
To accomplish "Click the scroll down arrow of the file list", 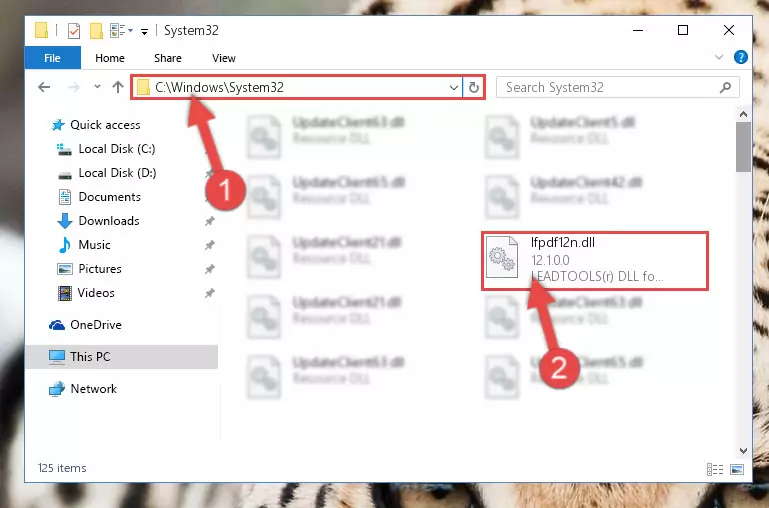I will point(743,451).
